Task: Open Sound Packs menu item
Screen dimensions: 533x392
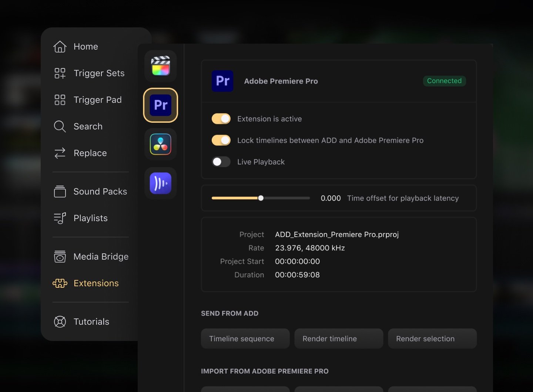Action: tap(100, 192)
